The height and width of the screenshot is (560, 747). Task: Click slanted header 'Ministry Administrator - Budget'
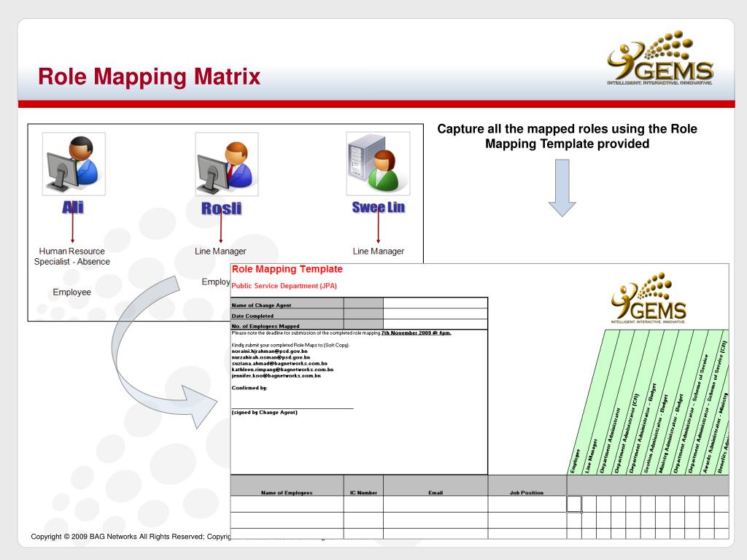coord(672,433)
